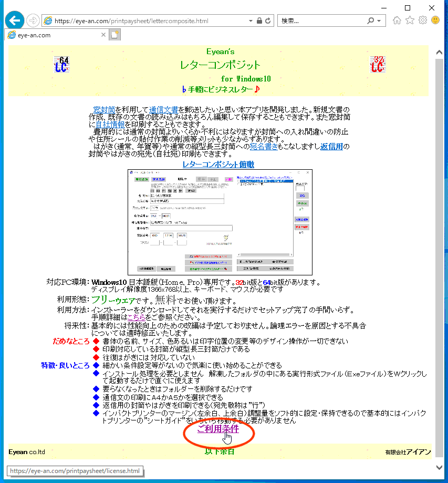The width and height of the screenshot is (448, 483).
Task: Open the Home page icon
Action: [398, 20]
